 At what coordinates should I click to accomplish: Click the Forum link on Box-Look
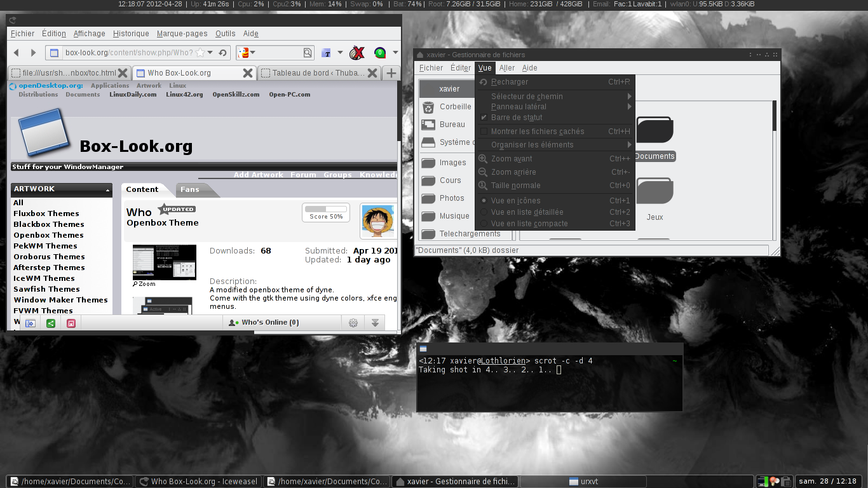pyautogui.click(x=303, y=175)
